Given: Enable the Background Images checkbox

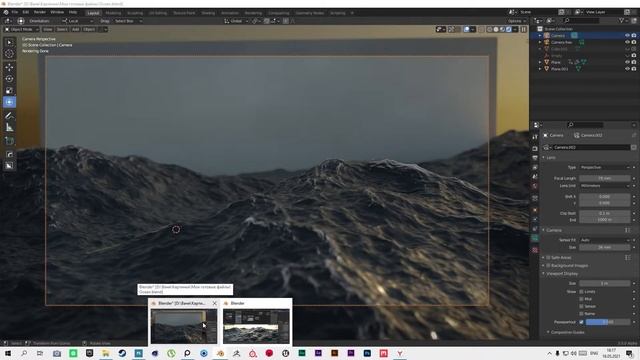Looking at the screenshot, I should (x=549, y=265).
